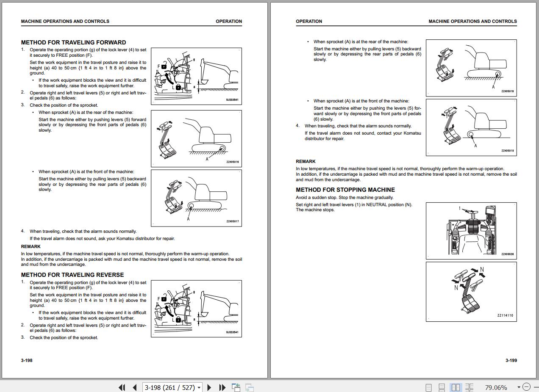The width and height of the screenshot is (539, 392).
Task: Click the sprocket diagram ZZH05017
Action: (x=196, y=198)
